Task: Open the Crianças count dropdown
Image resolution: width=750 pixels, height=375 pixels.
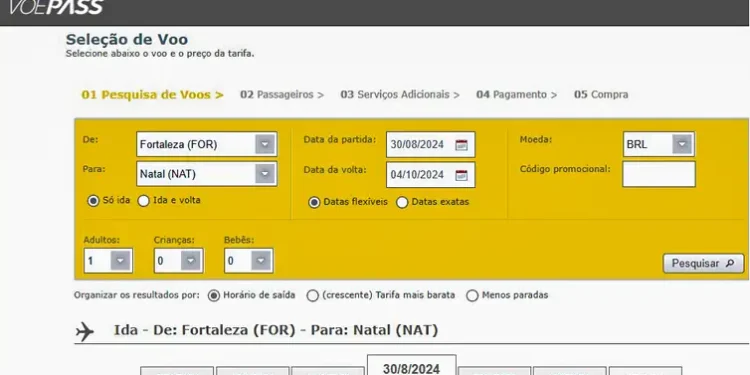Action: [178, 261]
